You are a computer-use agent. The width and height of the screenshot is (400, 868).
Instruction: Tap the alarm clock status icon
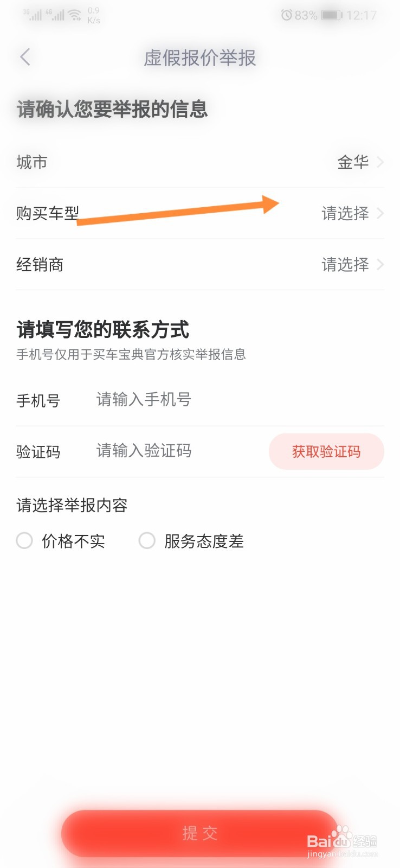pos(286,15)
